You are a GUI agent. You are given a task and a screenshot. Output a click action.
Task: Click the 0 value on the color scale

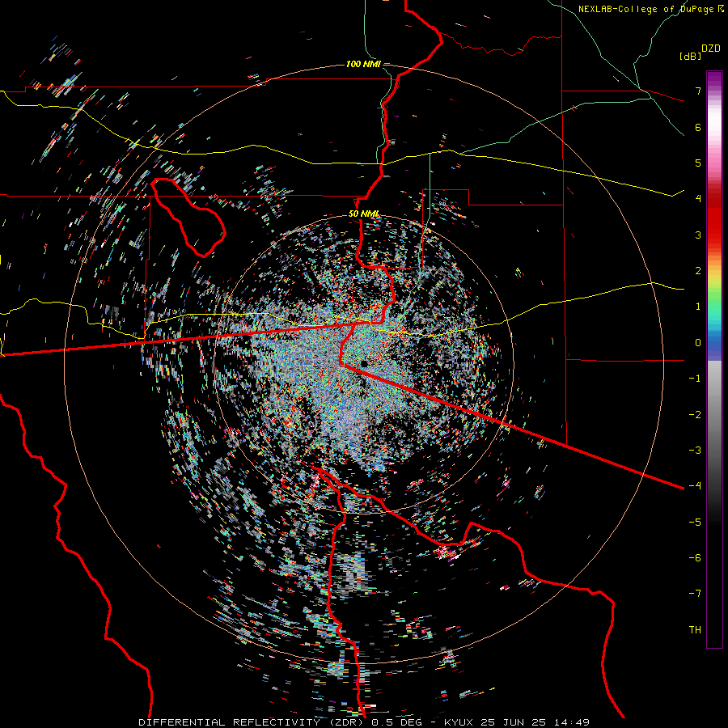point(698,343)
